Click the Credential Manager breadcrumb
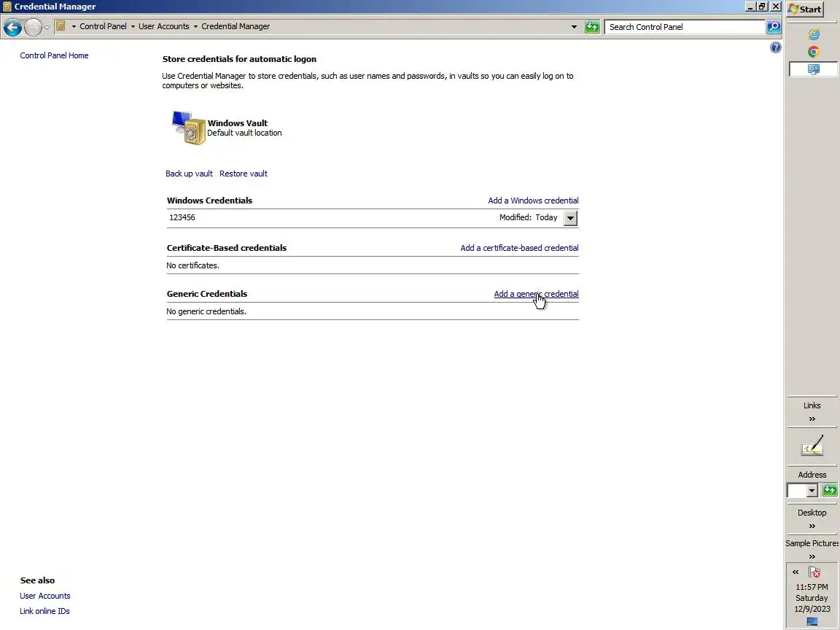 [236, 26]
